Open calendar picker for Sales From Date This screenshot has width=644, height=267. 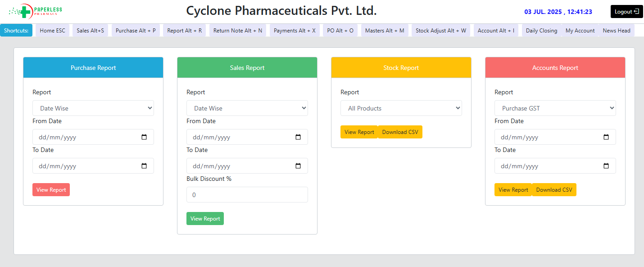click(298, 137)
